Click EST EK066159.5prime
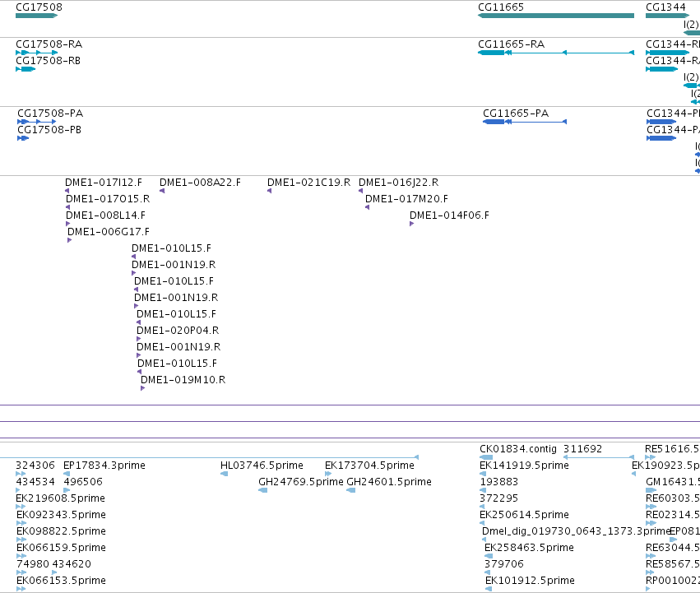Image resolution: width=700 pixels, height=593 pixels. 21,556
